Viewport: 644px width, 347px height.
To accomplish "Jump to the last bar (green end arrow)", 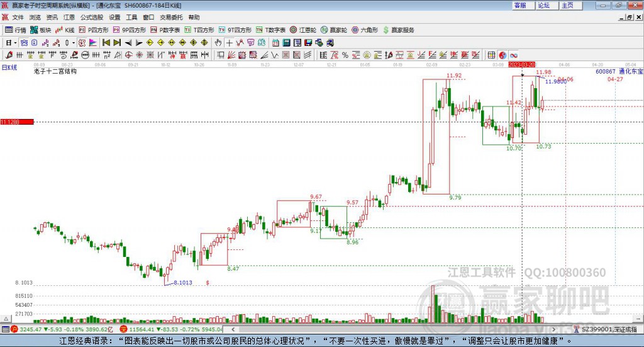I will (x=117, y=43).
